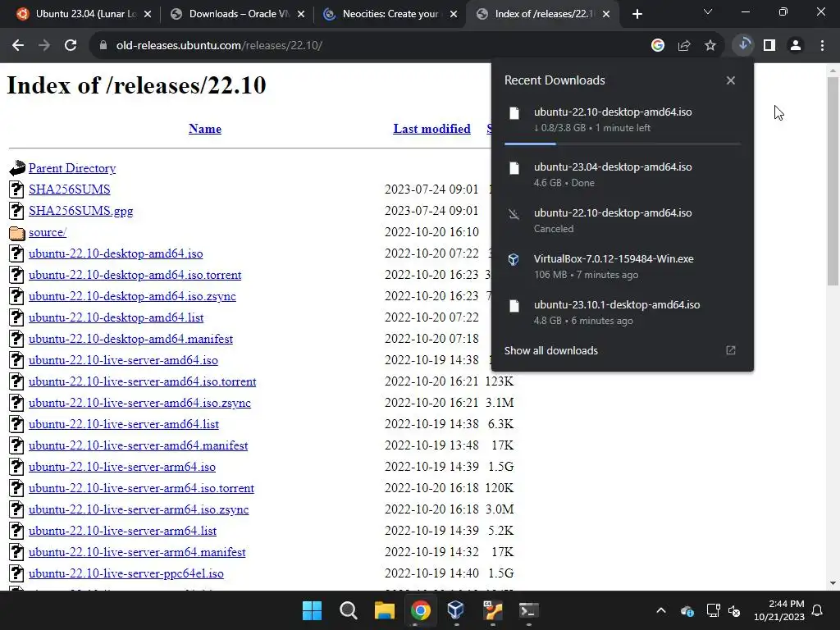Open the Windows Start menu

click(x=312, y=610)
